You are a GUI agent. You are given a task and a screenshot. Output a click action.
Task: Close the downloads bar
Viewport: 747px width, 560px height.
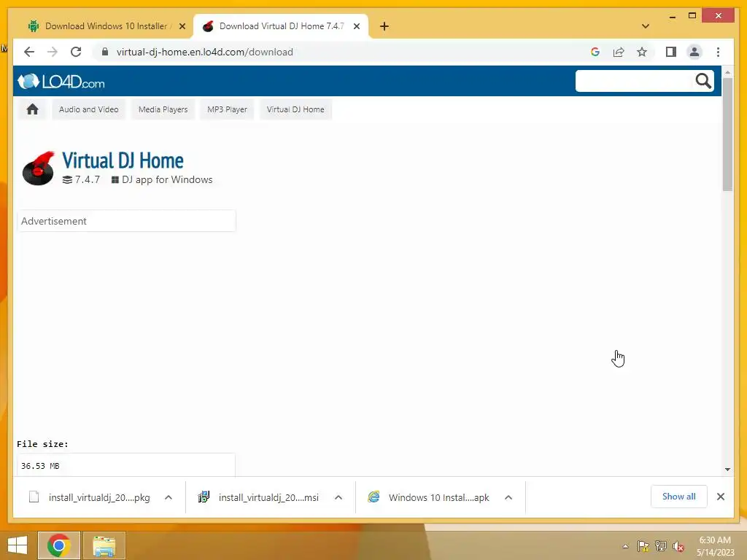[x=720, y=497]
